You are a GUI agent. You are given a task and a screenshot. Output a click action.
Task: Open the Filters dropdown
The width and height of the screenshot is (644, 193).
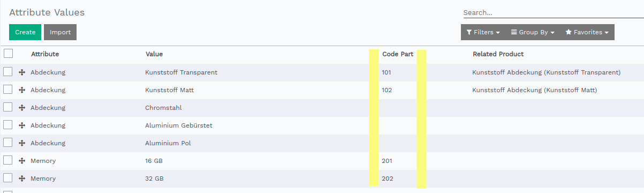click(x=483, y=32)
